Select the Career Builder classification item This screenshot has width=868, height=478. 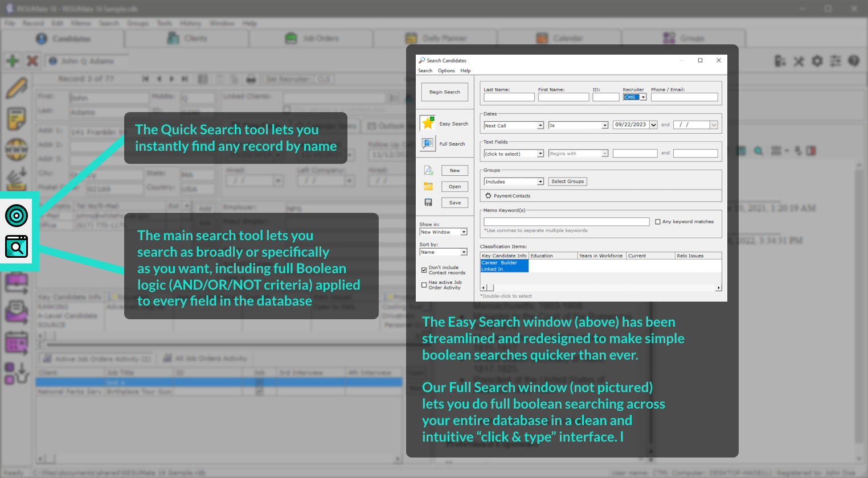click(x=505, y=263)
